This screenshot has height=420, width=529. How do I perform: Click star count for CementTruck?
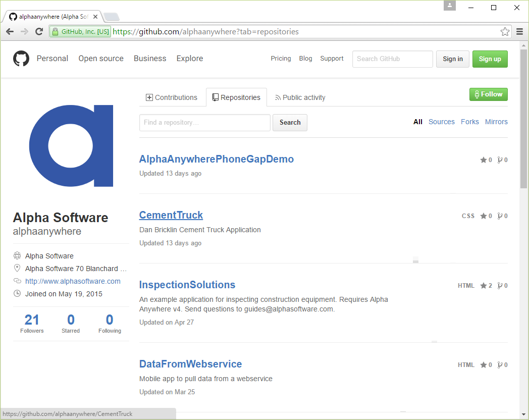tap(486, 216)
